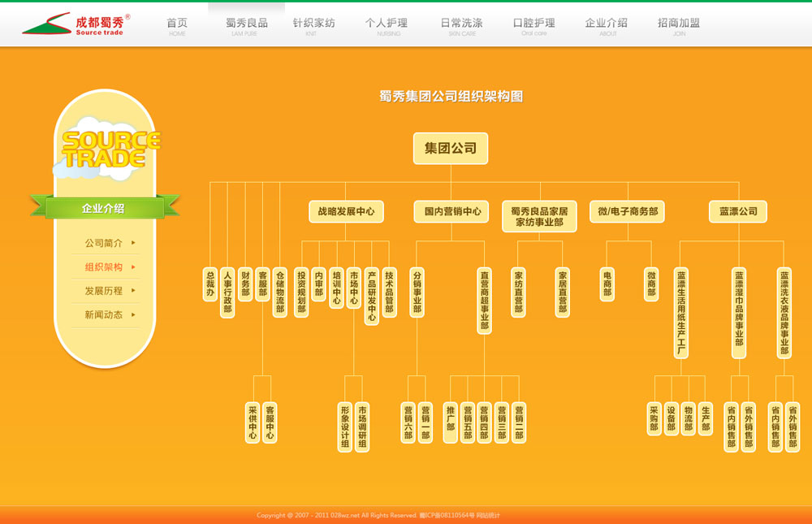The image size is (812, 524).
Task: Click the 网站统计 link in the footer
Action: point(488,516)
